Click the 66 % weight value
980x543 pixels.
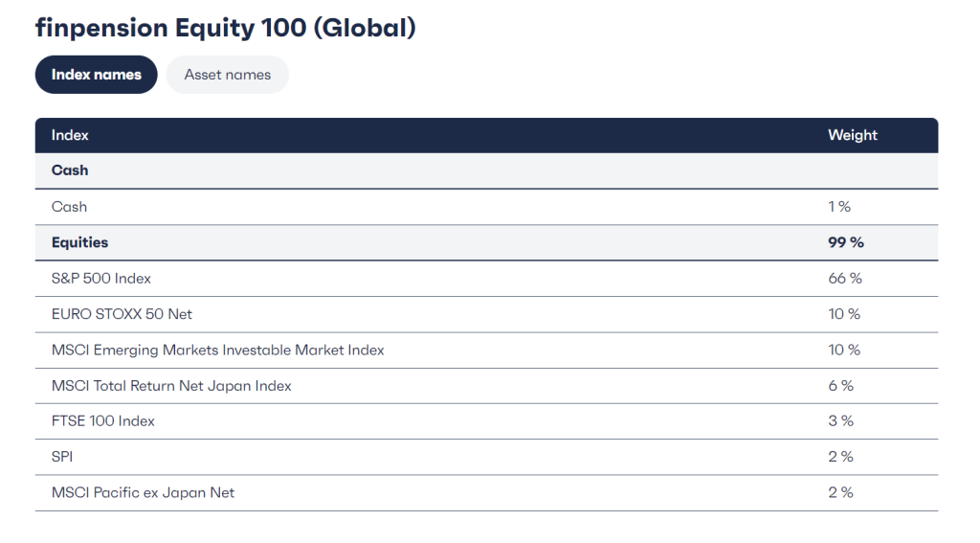click(844, 279)
